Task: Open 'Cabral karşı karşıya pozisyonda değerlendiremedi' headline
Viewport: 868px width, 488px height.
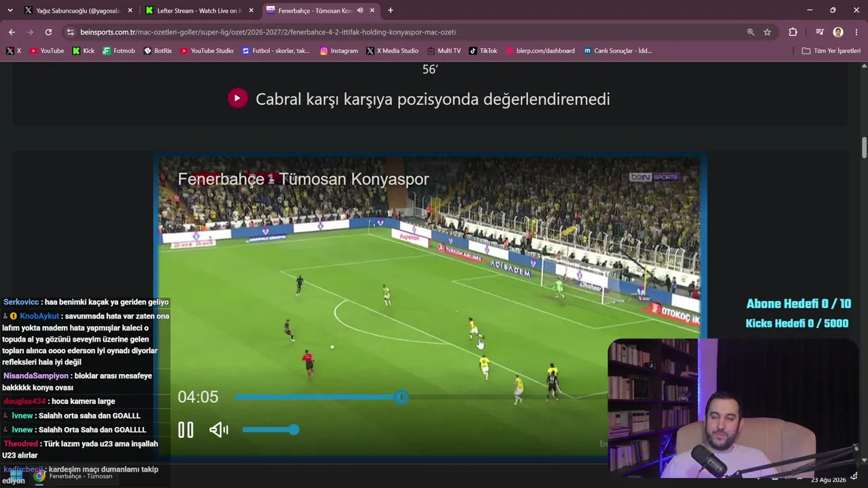Action: 433,99
